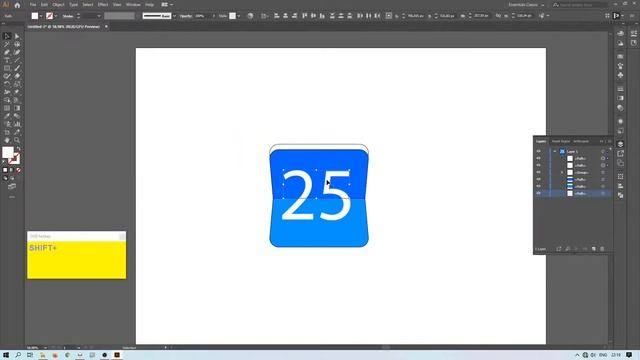Screen dimensions: 640x360
Task: Select the Eraser tool
Action: 17,76
